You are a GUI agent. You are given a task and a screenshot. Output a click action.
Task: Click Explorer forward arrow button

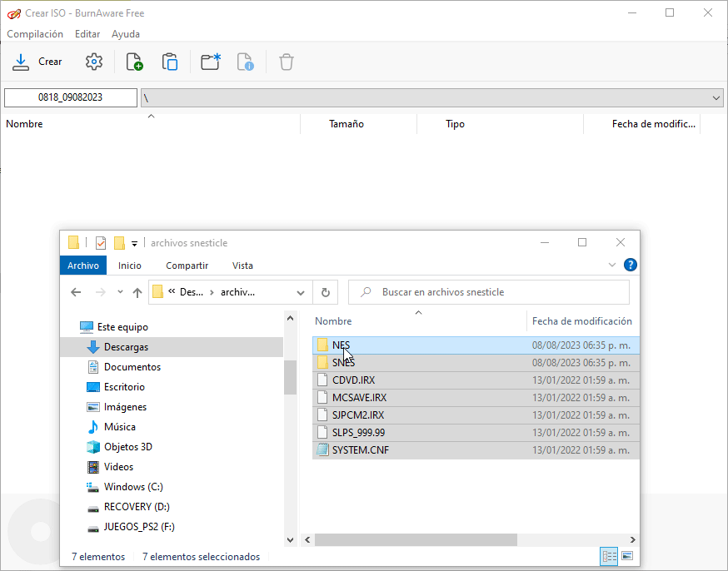pos(100,292)
